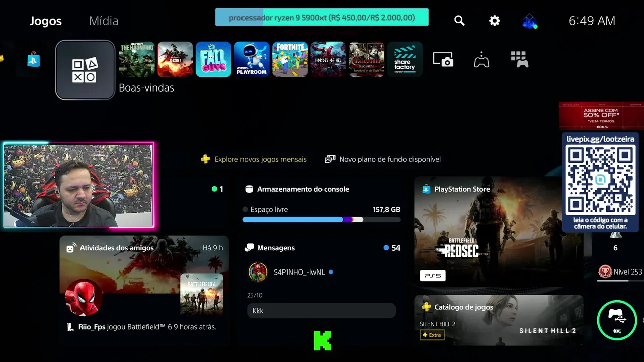Click the PS Plus icon near Explore novos jogos
644x362 pixels.
pos(205,159)
